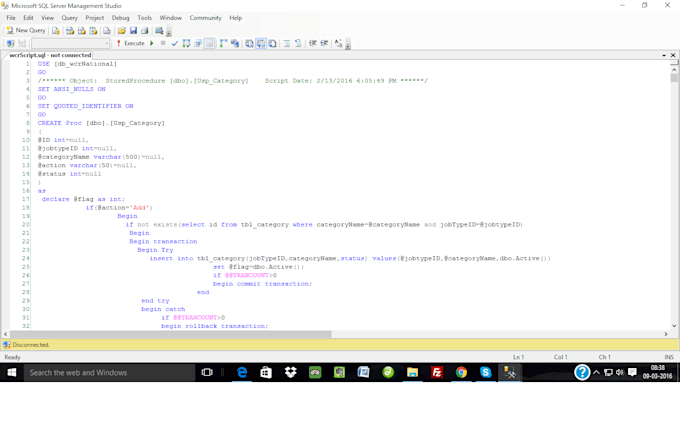This screenshot has height=423, width=680.
Task: Click the New Query button
Action: pos(26,30)
